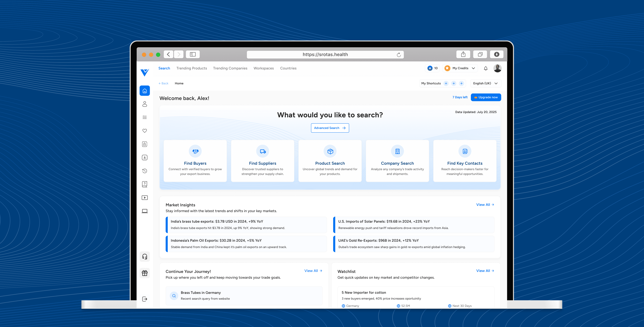Viewport: 644px width, 327px height.
Task: Click the profile avatar picture
Action: tap(498, 68)
